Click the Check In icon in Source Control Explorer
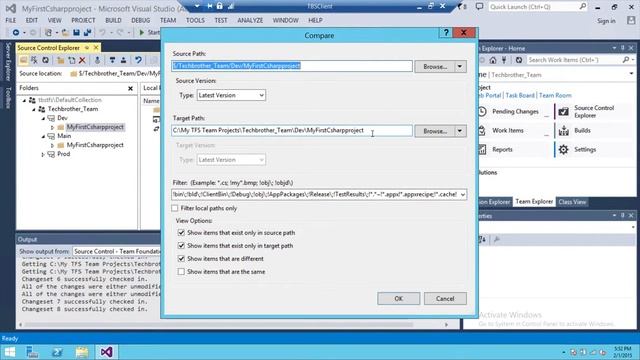 123,60
